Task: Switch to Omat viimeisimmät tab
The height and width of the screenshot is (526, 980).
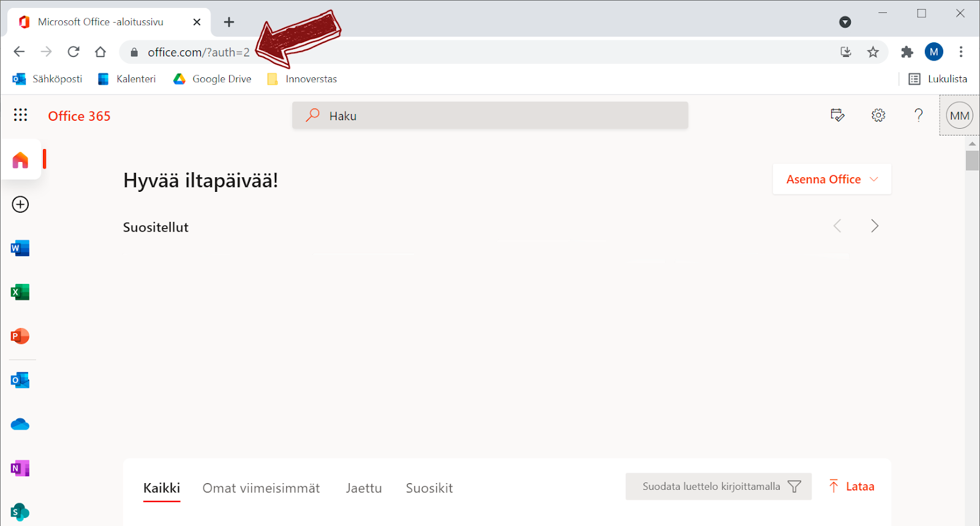Action: tap(261, 488)
